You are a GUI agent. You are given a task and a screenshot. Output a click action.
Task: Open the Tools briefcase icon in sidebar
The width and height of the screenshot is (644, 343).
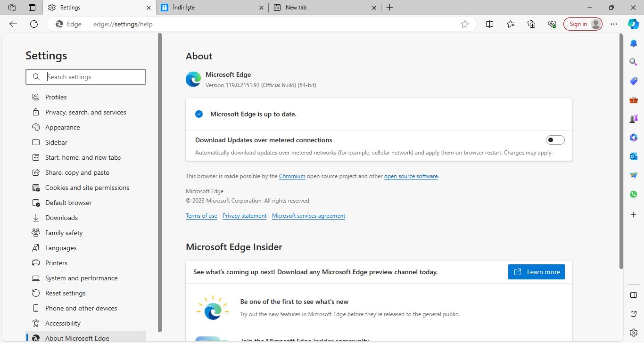click(x=634, y=100)
